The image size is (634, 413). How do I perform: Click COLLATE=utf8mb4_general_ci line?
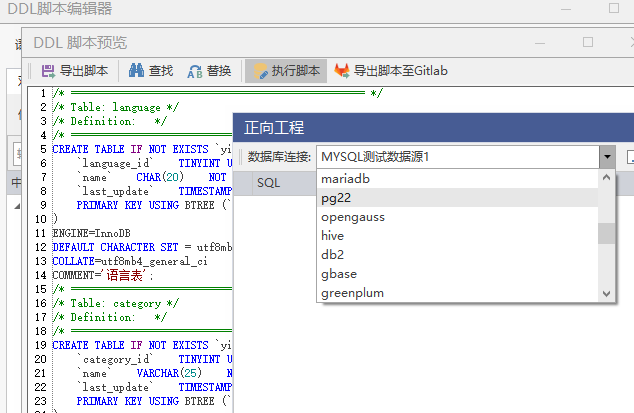130,261
